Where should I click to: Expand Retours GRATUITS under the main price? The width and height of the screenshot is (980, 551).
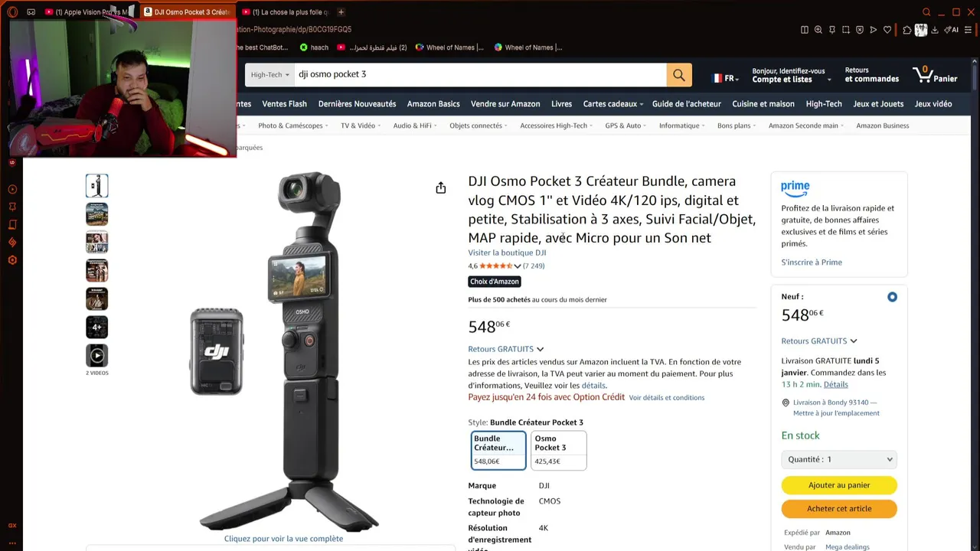505,349
